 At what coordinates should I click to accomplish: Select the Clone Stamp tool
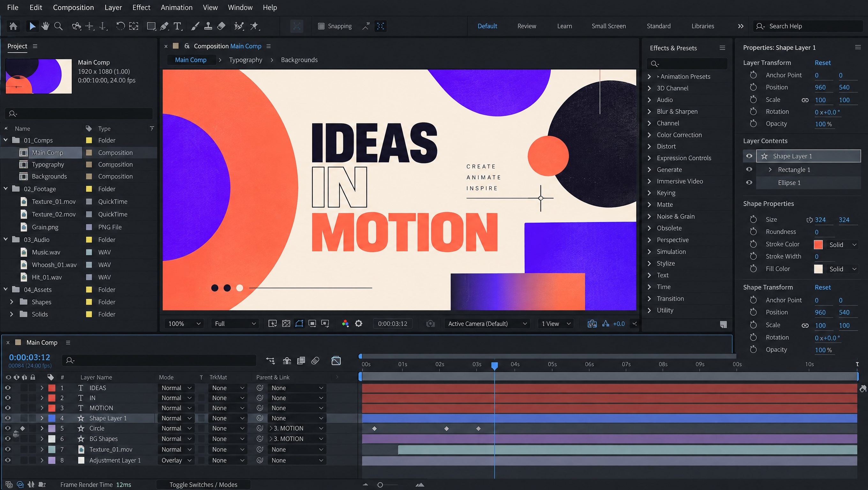tap(208, 26)
